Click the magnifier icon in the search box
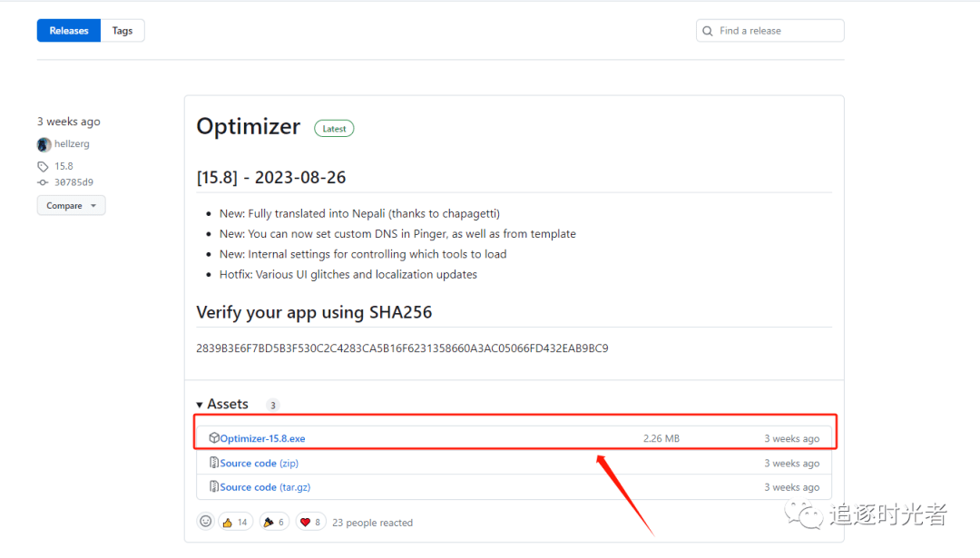The width and height of the screenshot is (980, 558). pos(708,31)
